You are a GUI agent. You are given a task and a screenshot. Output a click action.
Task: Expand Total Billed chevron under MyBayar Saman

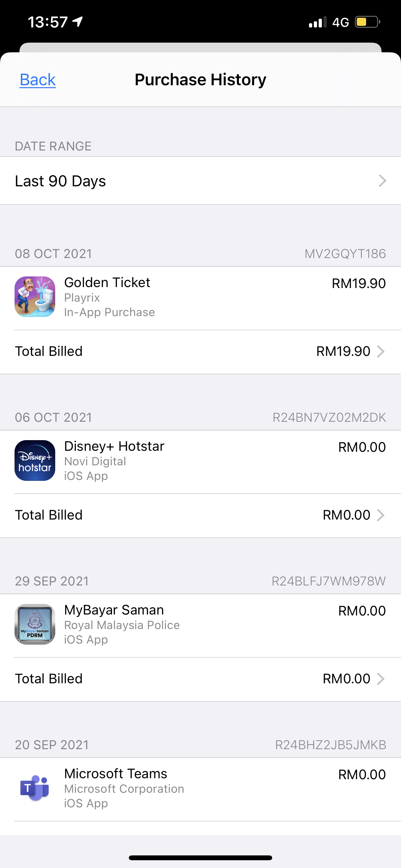point(380,679)
